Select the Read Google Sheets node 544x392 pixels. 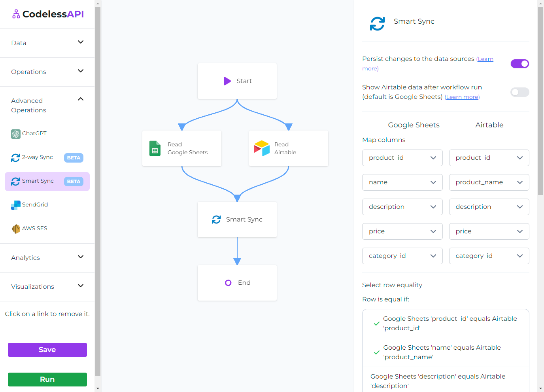182,148
